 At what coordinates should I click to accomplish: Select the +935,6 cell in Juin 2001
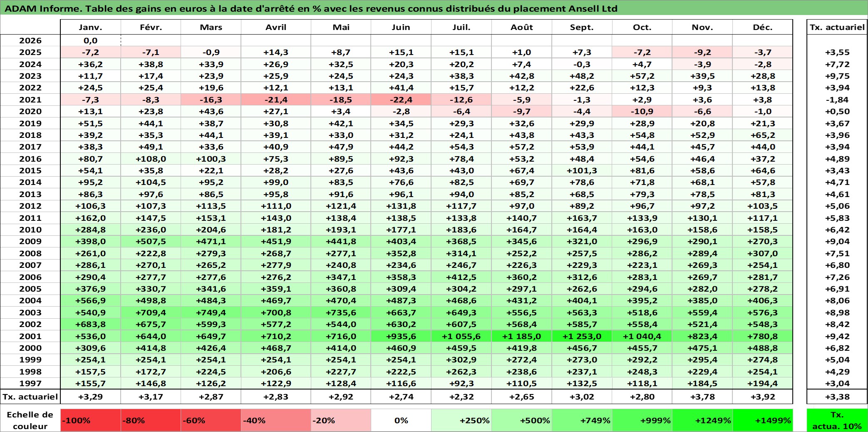coord(401,336)
